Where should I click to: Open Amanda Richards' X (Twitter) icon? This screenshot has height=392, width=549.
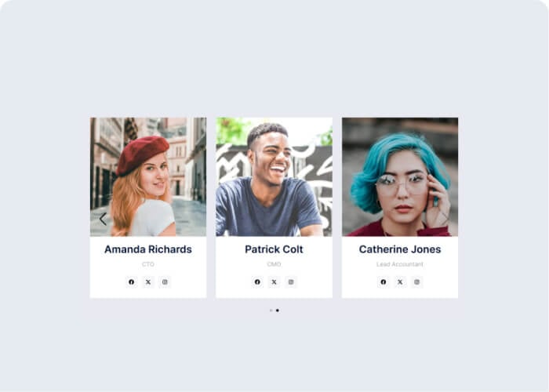pyautogui.click(x=148, y=281)
